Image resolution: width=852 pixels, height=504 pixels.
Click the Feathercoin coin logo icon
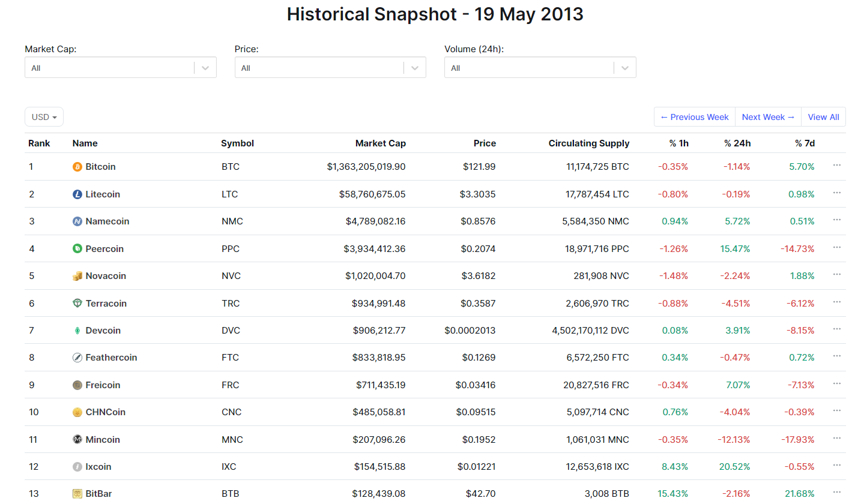coord(77,358)
